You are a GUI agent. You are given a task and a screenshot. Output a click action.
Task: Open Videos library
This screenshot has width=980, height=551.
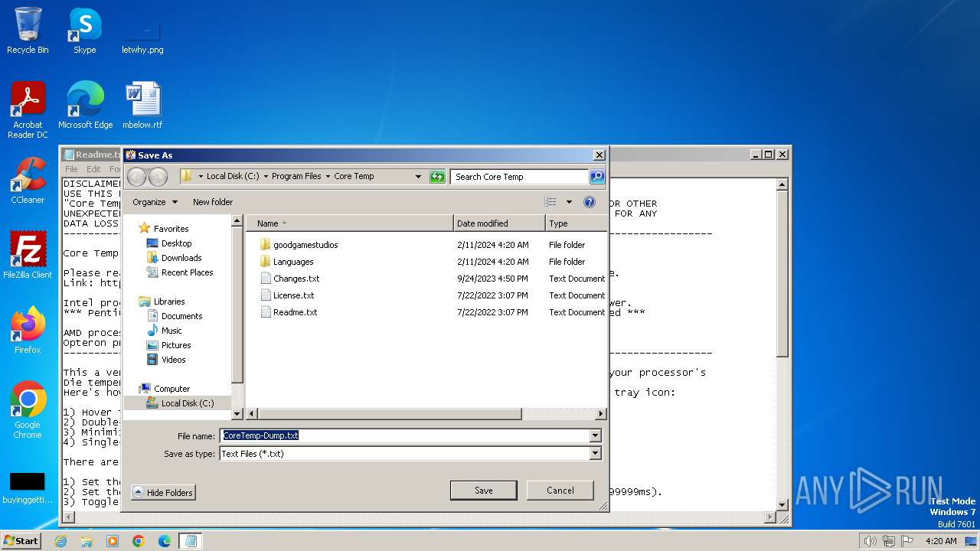(x=173, y=360)
